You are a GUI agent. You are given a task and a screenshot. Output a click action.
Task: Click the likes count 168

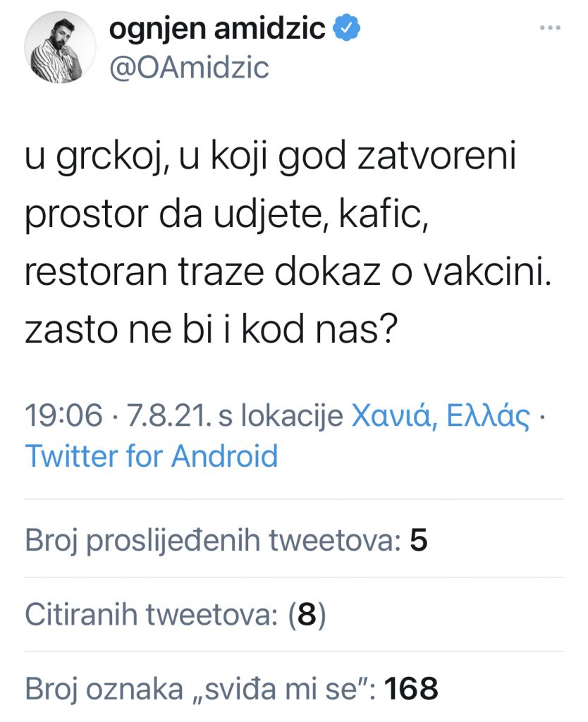click(x=413, y=687)
